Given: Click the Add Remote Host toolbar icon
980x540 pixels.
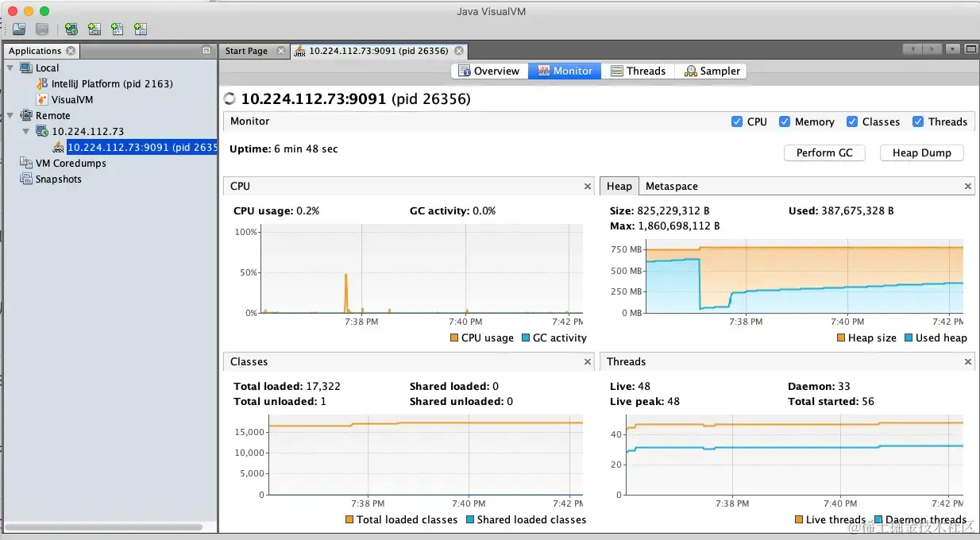Looking at the screenshot, I should coord(71,29).
